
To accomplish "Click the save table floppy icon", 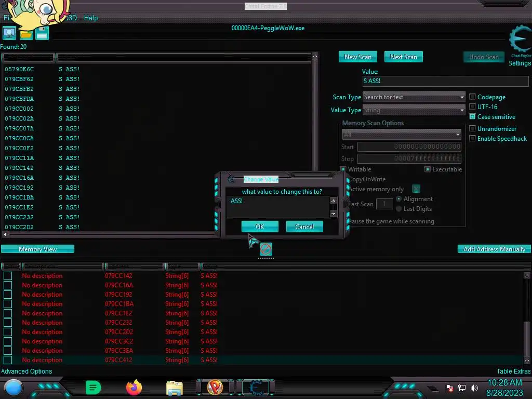I will 42,33.
